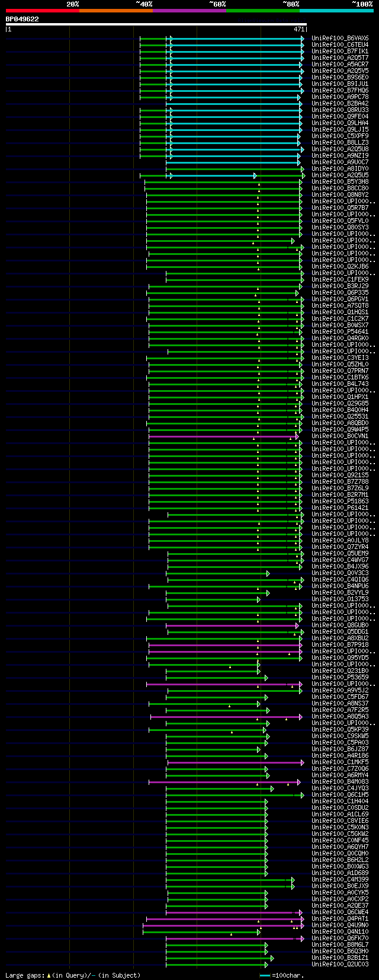Click the cyan ~100% legend segment

[336, 11]
